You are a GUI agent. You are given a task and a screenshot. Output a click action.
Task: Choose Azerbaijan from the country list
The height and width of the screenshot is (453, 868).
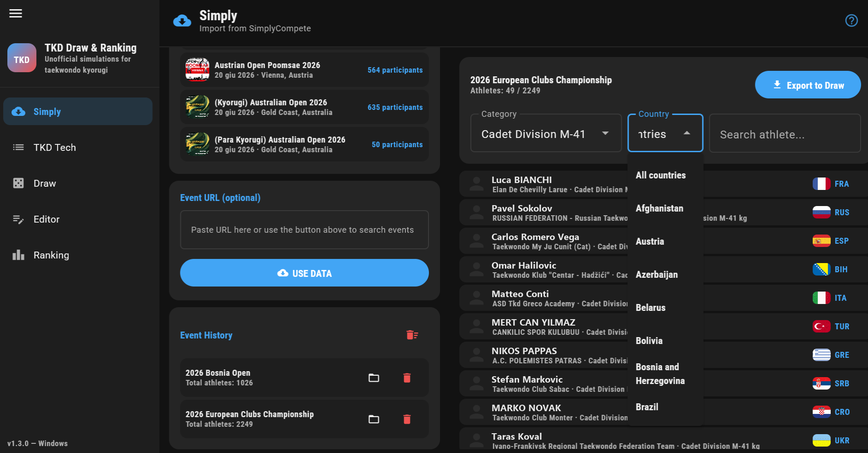[x=665, y=275]
